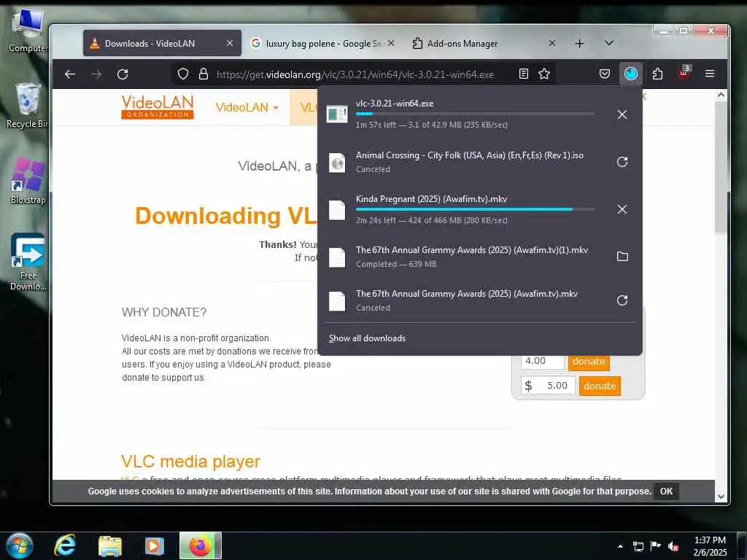This screenshot has width=747, height=560.
Task: Open a new tab with plus button
Action: 579,44
